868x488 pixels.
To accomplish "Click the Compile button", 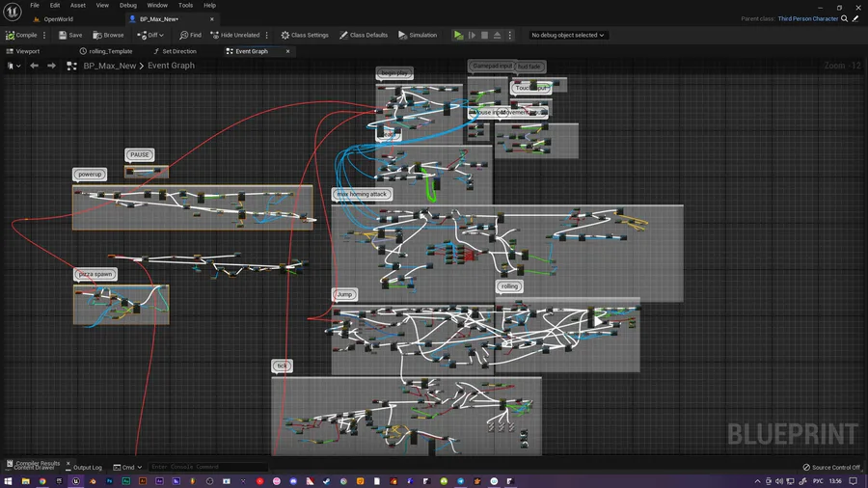I will pyautogui.click(x=21, y=35).
